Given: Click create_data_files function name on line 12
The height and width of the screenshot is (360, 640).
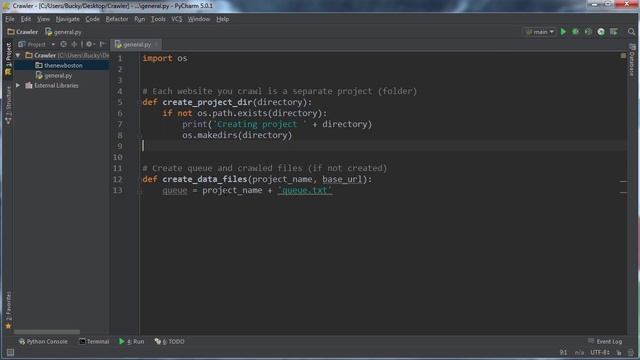Looking at the screenshot, I should (205, 179).
